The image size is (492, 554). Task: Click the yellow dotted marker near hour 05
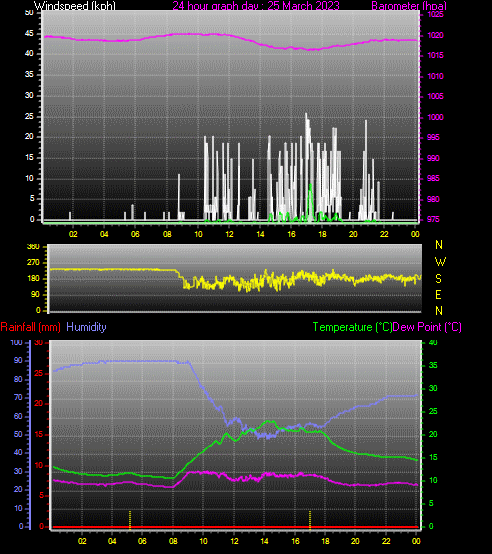pyautogui.click(x=130, y=520)
